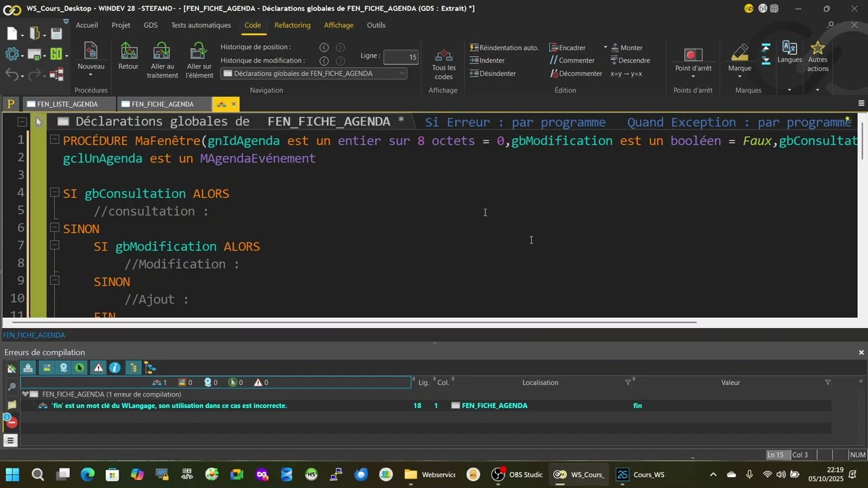Click the Ligne number input field
This screenshot has width=868, height=488.
400,57
